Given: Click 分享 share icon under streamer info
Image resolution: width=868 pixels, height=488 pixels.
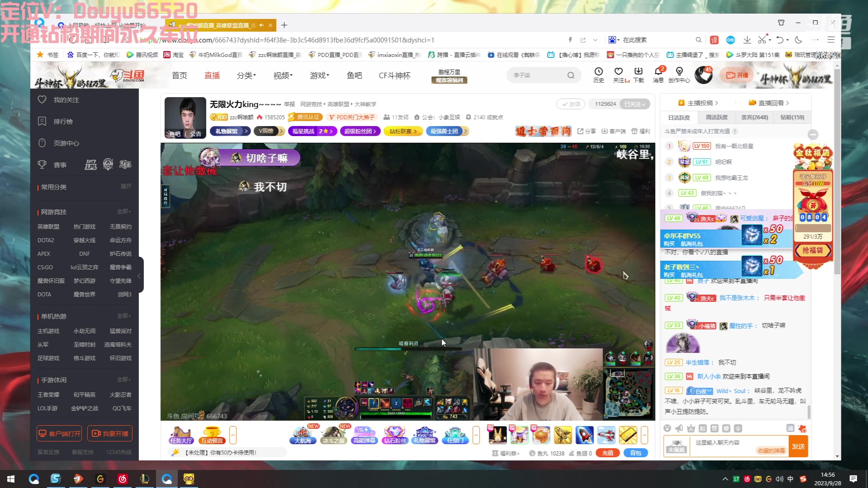Looking at the screenshot, I should (x=587, y=131).
